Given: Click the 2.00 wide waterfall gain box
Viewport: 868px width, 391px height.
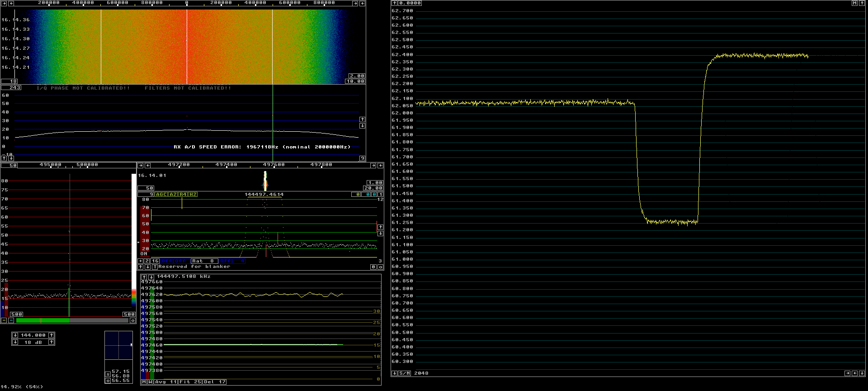Looking at the screenshot, I should [357, 76].
